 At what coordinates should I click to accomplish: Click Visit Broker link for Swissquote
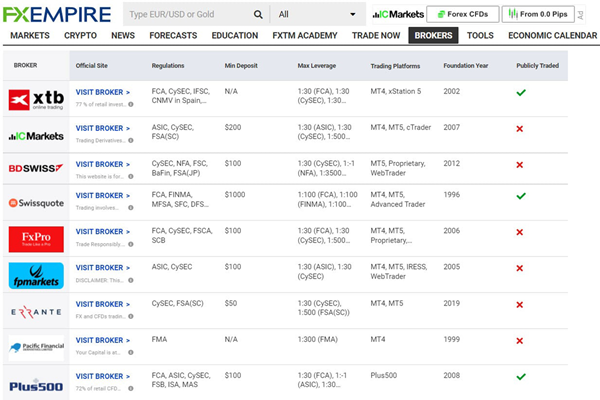[x=102, y=196]
